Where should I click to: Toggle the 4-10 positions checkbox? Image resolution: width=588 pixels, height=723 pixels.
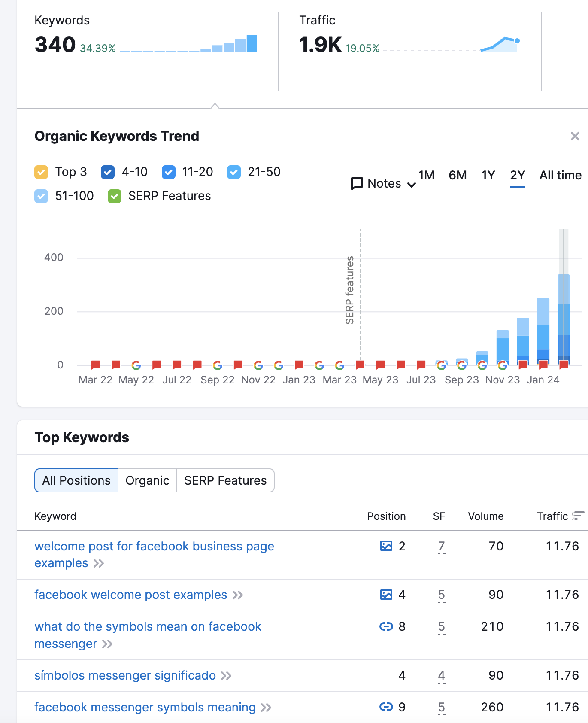point(108,172)
